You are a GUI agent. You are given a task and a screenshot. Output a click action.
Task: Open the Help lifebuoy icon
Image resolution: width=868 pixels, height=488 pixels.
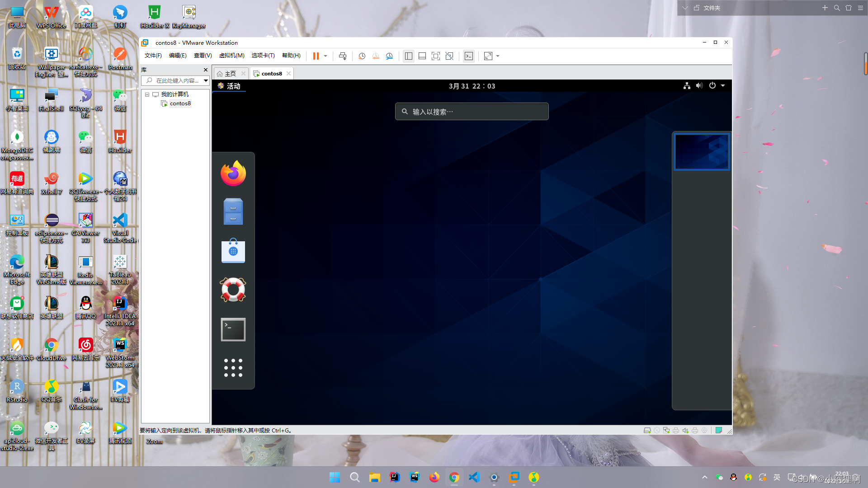pos(233,290)
